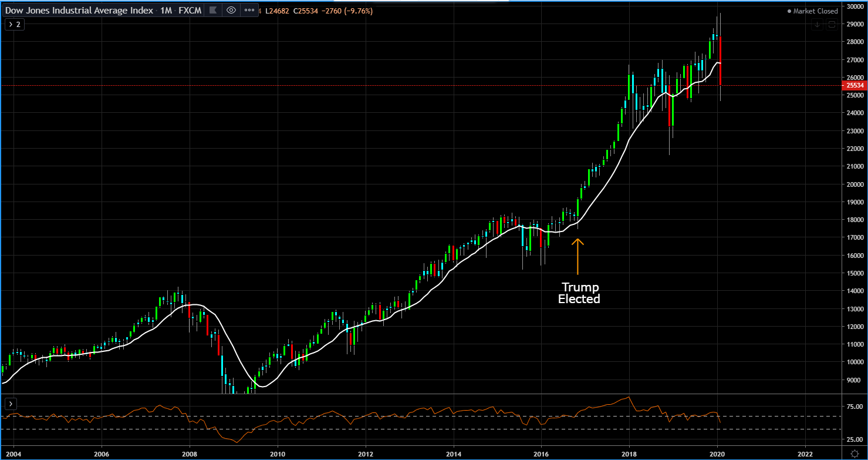Open the three-dots More menu in legend
This screenshot has width=868, height=460.
click(x=250, y=10)
